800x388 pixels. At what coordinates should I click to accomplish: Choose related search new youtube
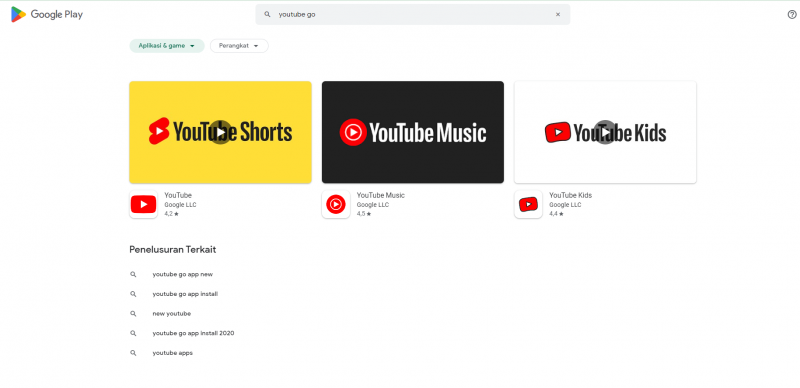tap(171, 314)
